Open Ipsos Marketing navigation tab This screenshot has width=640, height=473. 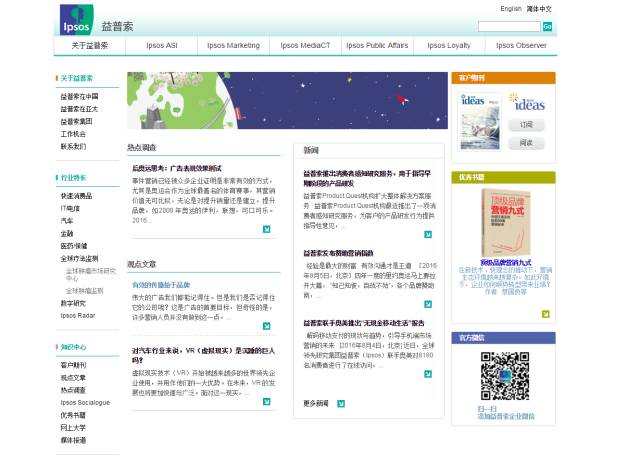(x=233, y=45)
